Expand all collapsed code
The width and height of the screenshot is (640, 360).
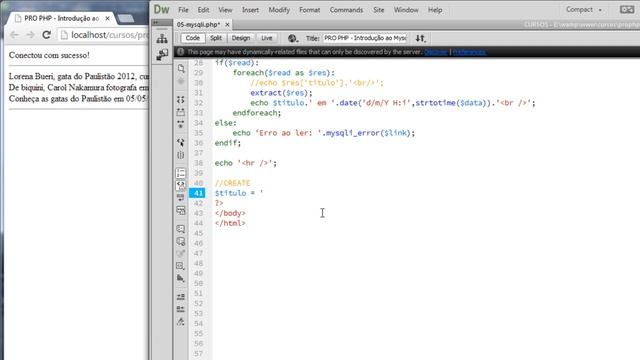click(x=181, y=124)
